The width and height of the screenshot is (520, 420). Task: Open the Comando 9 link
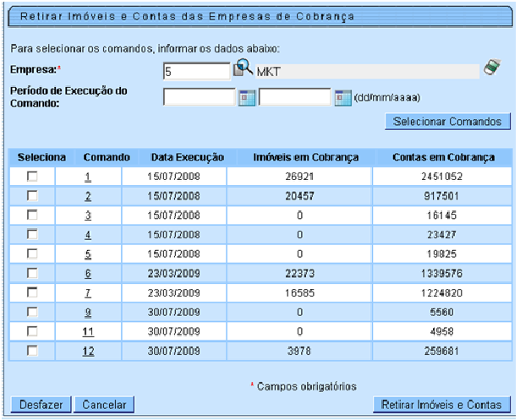(88, 312)
